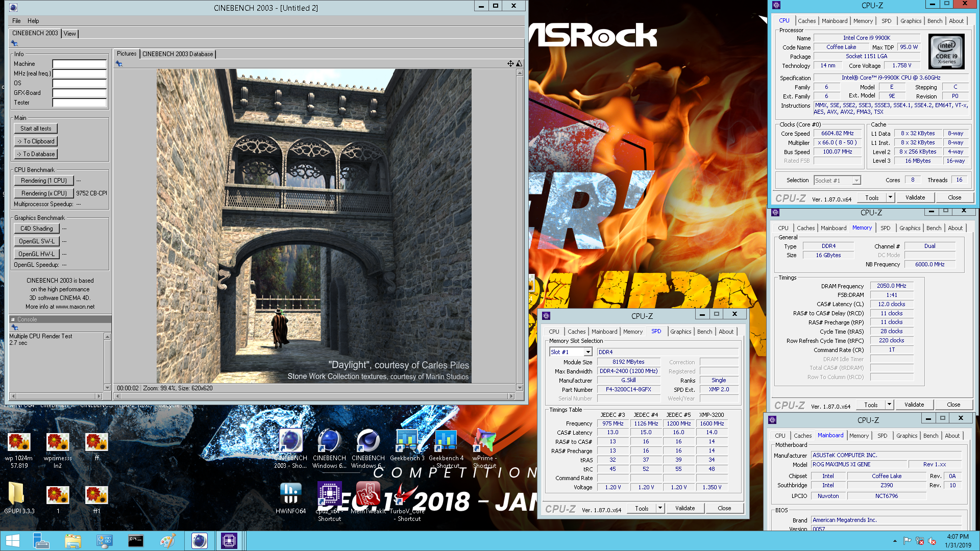Screen dimensions: 980x551
Task: Open Tools dropdown arrow in CPU-Z SPD window
Action: 660,508
